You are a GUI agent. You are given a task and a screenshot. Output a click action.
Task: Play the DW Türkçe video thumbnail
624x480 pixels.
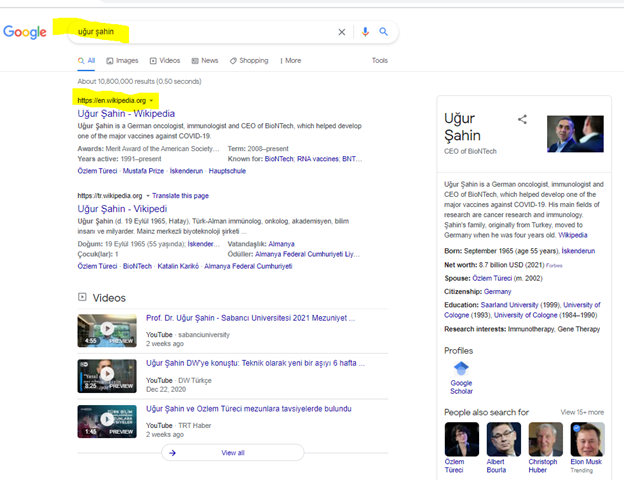[107, 376]
